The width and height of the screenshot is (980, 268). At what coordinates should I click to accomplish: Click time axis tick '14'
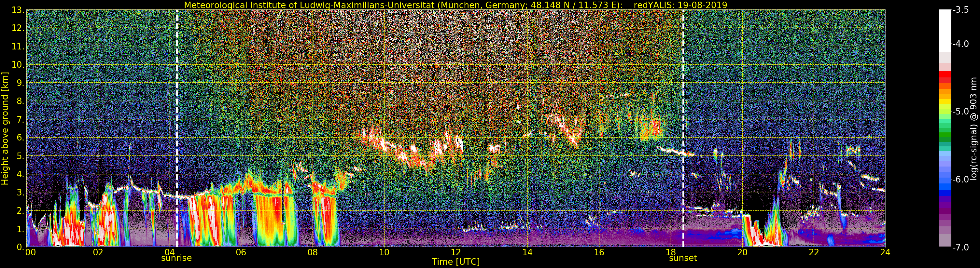coord(527,252)
